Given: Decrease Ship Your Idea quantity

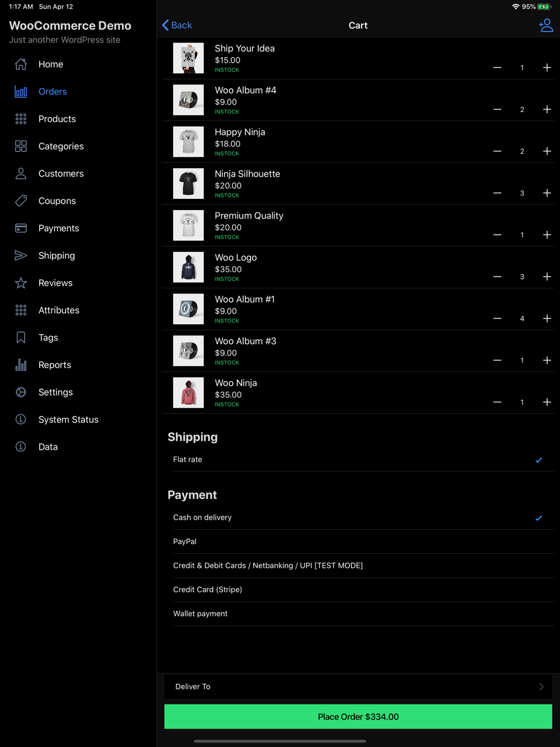Looking at the screenshot, I should tap(497, 68).
